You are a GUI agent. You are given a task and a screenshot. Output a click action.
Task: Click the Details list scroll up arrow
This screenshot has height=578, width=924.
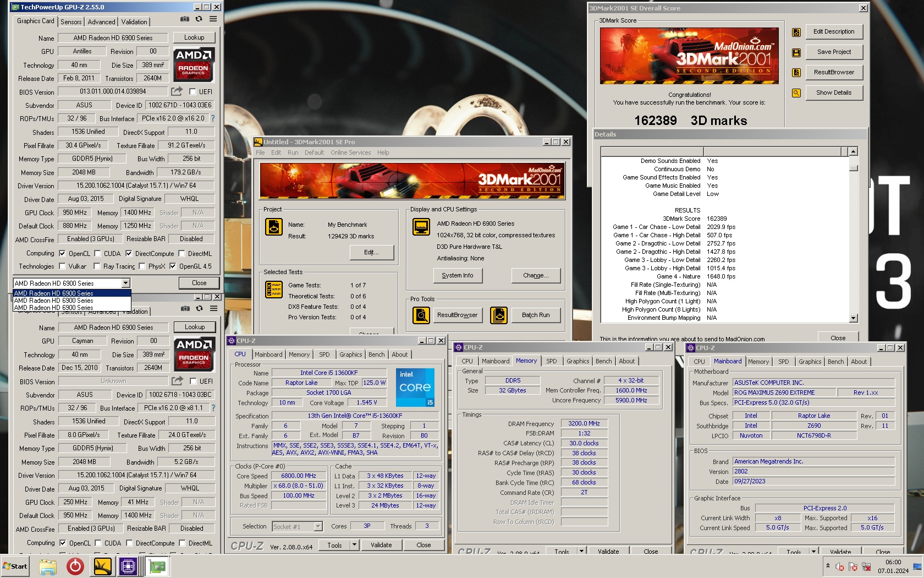tap(854, 151)
